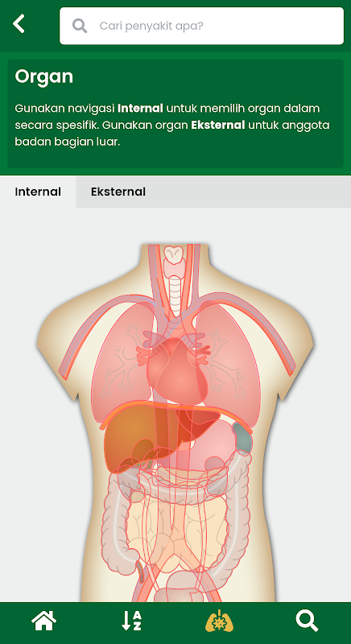Switch to the Internal tab
Screen dimensions: 351x644
[x=38, y=192]
